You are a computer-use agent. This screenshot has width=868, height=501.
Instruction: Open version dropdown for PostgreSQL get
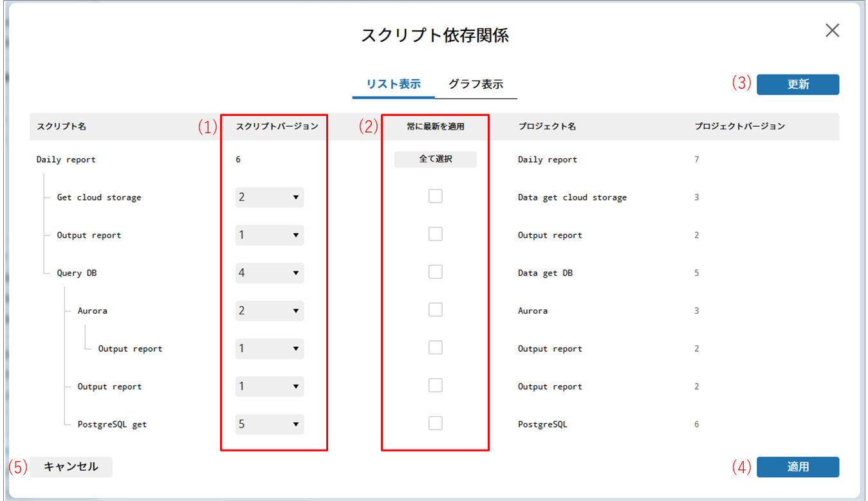[x=270, y=424]
